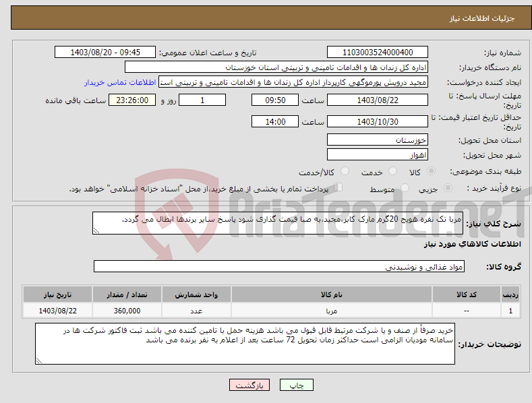Image resolution: width=532 pixels, height=403 pixels.
Task: Click the تعداد / مقدار column header
Action: (127, 294)
